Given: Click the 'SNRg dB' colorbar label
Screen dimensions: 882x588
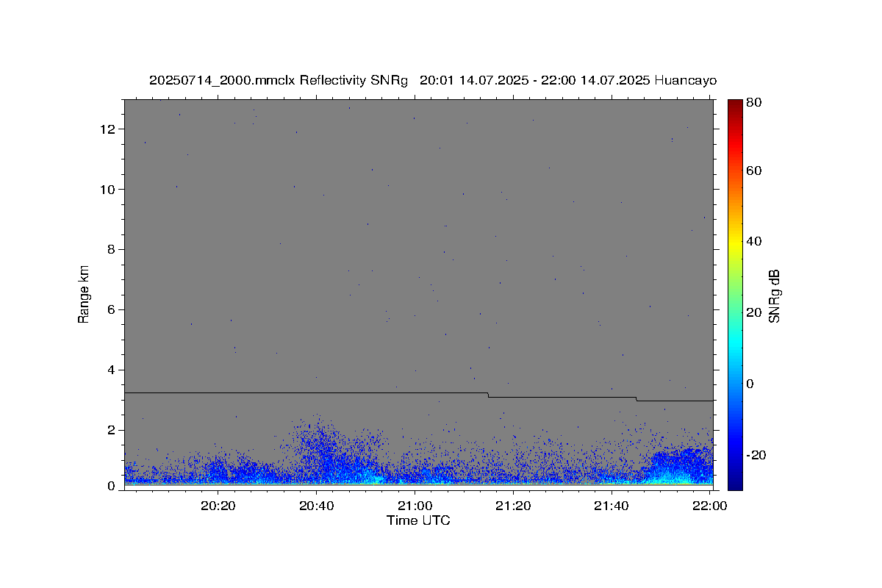Looking at the screenshot, I should [x=774, y=295].
